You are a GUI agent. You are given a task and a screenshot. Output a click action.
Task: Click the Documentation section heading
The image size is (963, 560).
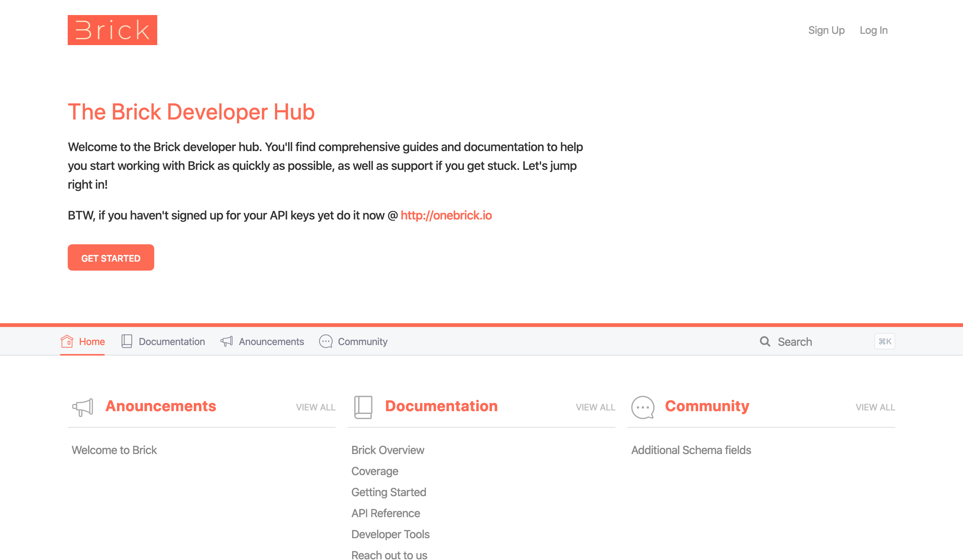441,406
